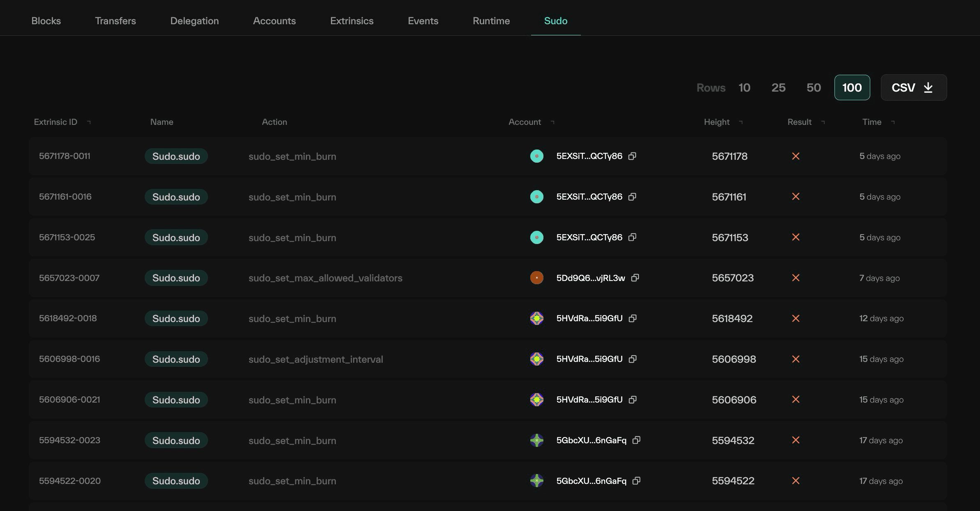The height and width of the screenshot is (511, 980).
Task: Open account 5GbcXU...6nGaFq in row 5594532-0023
Action: click(x=591, y=440)
